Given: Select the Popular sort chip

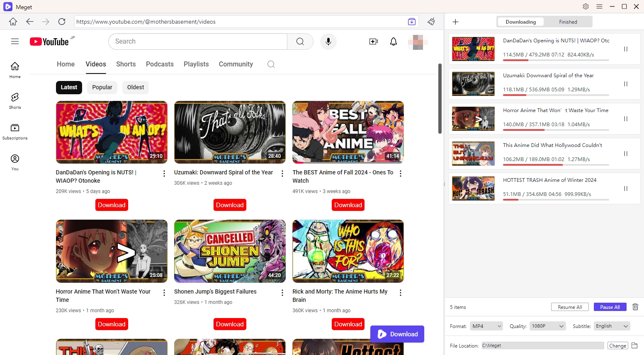Looking at the screenshot, I should [102, 87].
